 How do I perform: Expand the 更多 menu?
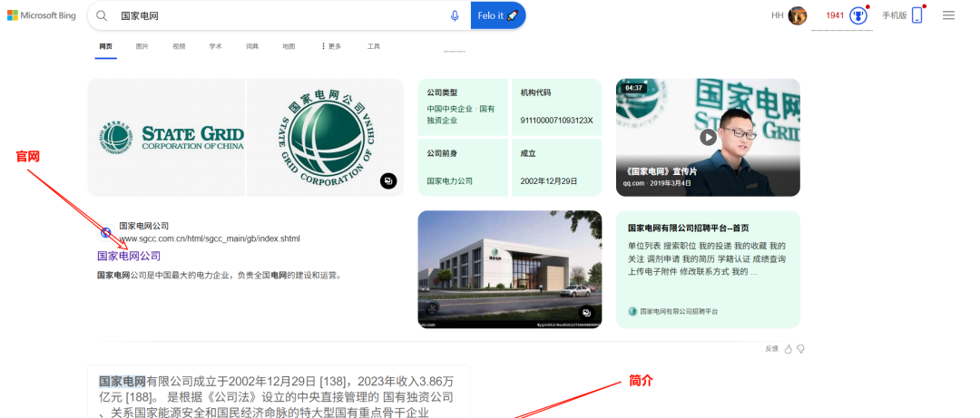click(331, 46)
